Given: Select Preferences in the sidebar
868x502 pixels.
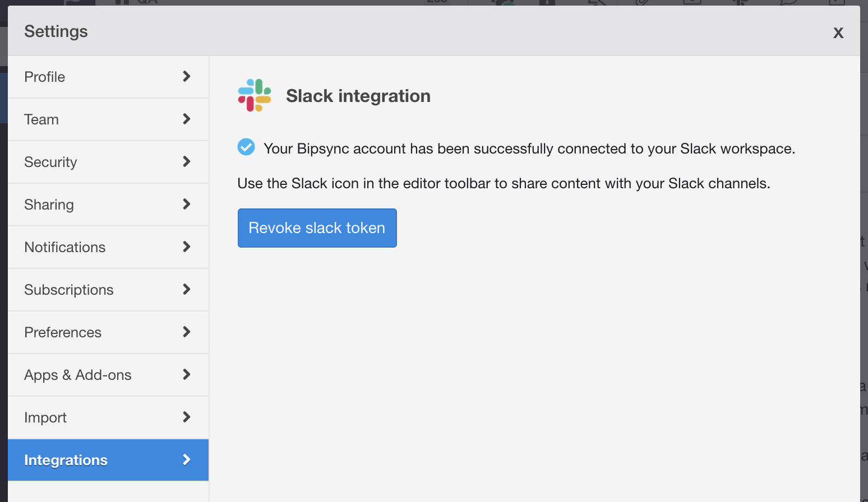Looking at the screenshot, I should click(x=108, y=332).
